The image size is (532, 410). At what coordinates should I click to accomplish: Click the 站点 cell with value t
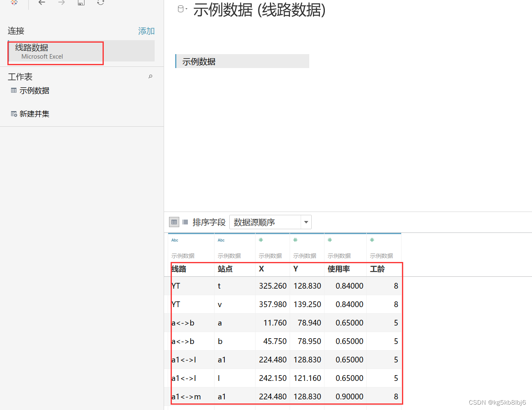point(235,286)
